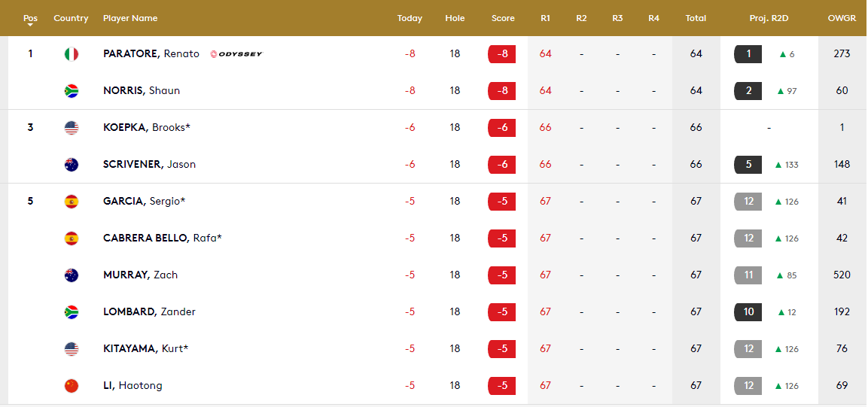The image size is (868, 407).
Task: Click South Africa flag beside Norris
Action: 72,91
